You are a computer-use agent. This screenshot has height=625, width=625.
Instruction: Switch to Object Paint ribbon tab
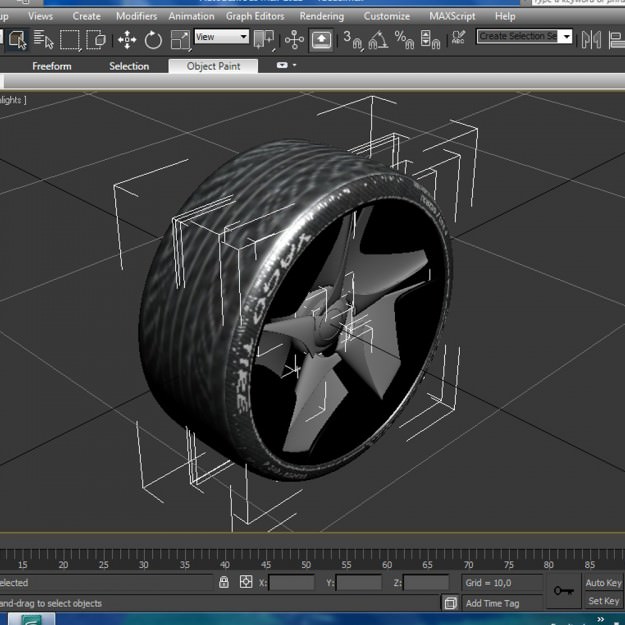pos(213,66)
